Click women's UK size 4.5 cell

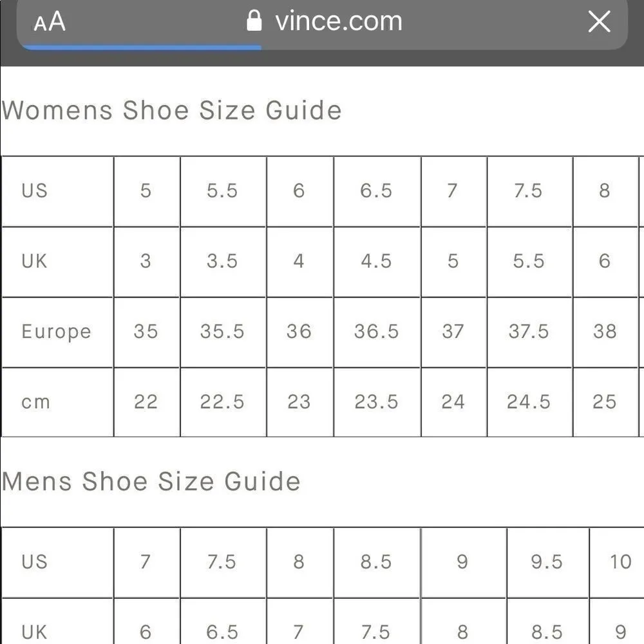pyautogui.click(x=377, y=261)
